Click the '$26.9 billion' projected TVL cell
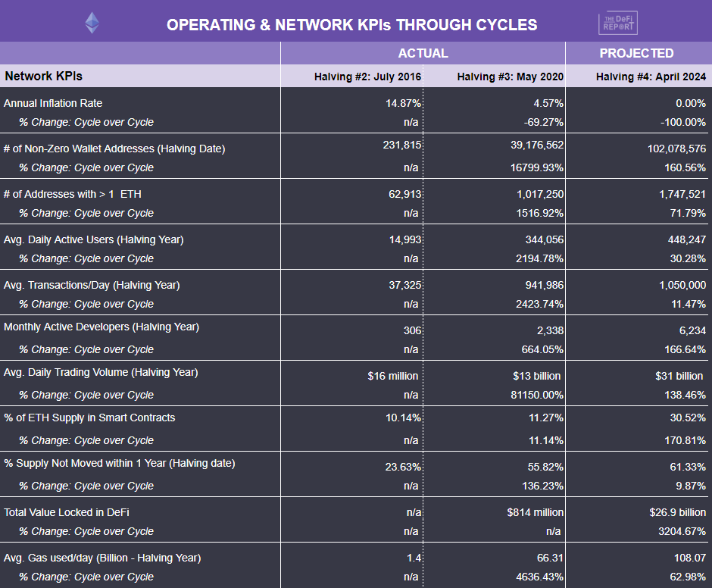 click(677, 512)
